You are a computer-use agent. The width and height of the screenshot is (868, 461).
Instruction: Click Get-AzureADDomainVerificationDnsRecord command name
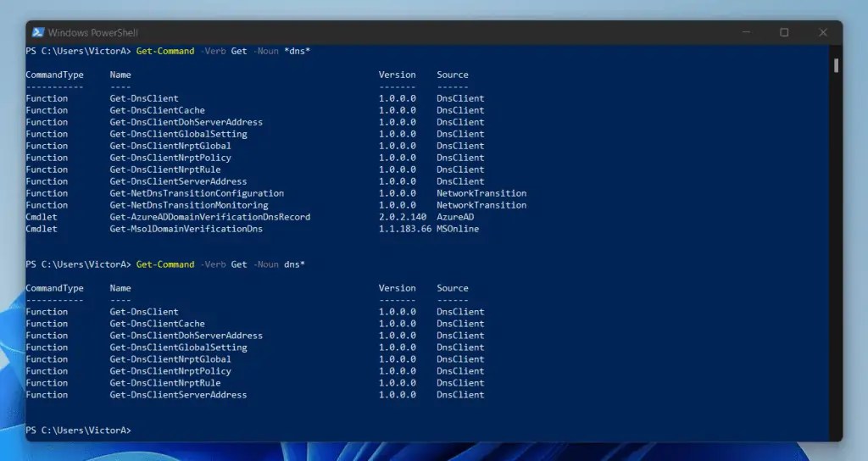pyautogui.click(x=210, y=217)
